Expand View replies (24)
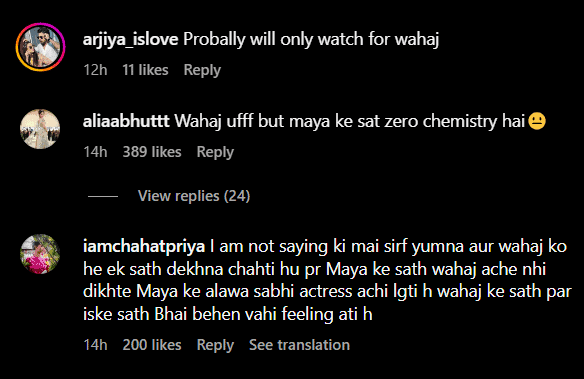This screenshot has height=379, width=584. point(194,196)
